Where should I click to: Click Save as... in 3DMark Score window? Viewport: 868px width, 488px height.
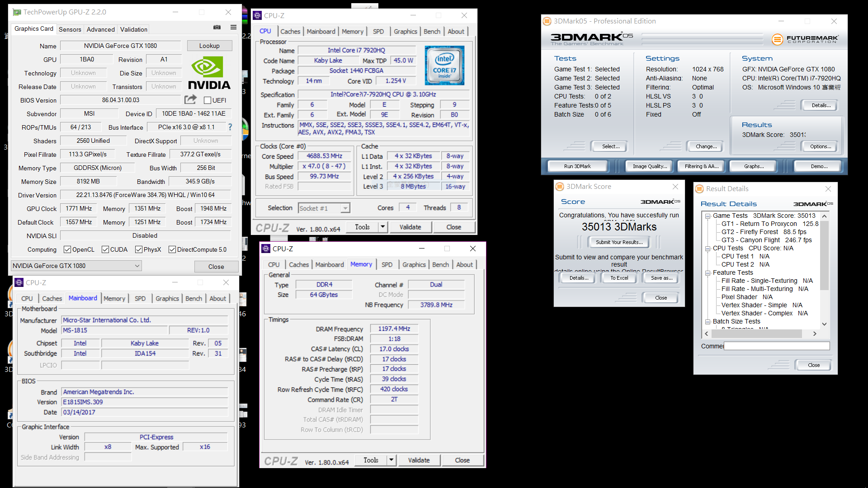pos(661,278)
